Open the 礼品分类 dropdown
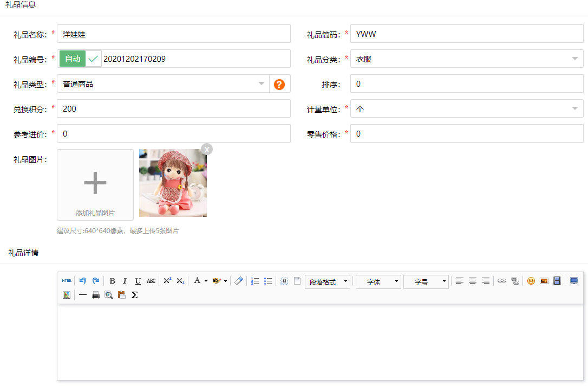This screenshot has width=588, height=386. click(x=467, y=59)
